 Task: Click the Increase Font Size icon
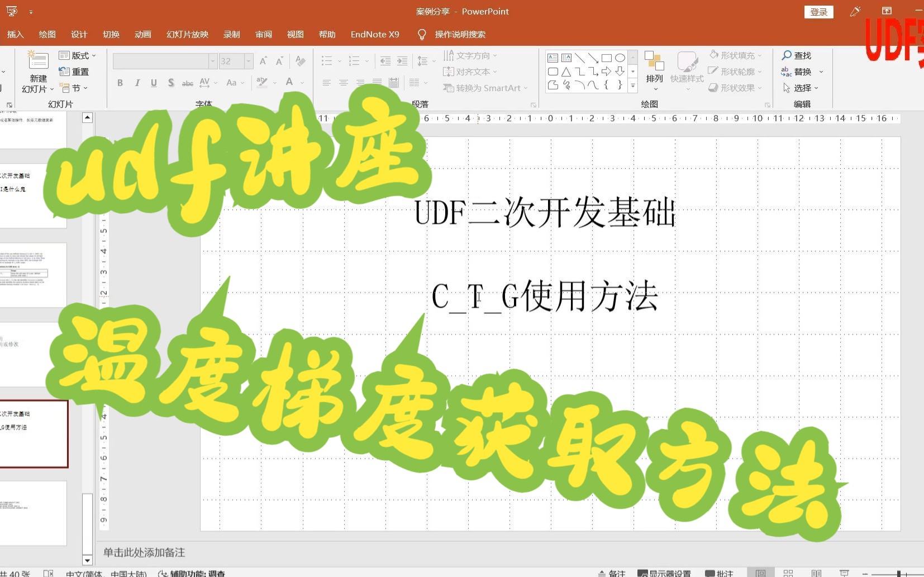[263, 61]
